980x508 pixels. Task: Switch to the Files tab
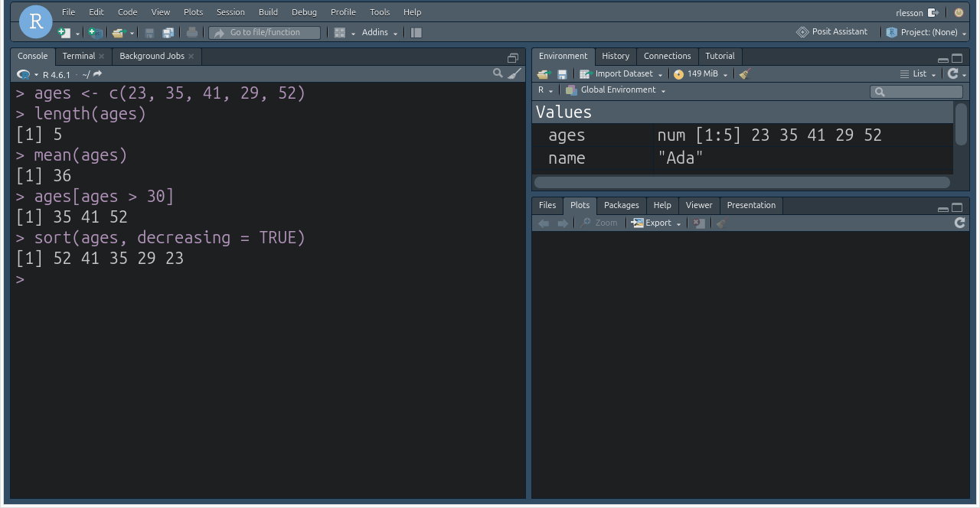coord(547,205)
